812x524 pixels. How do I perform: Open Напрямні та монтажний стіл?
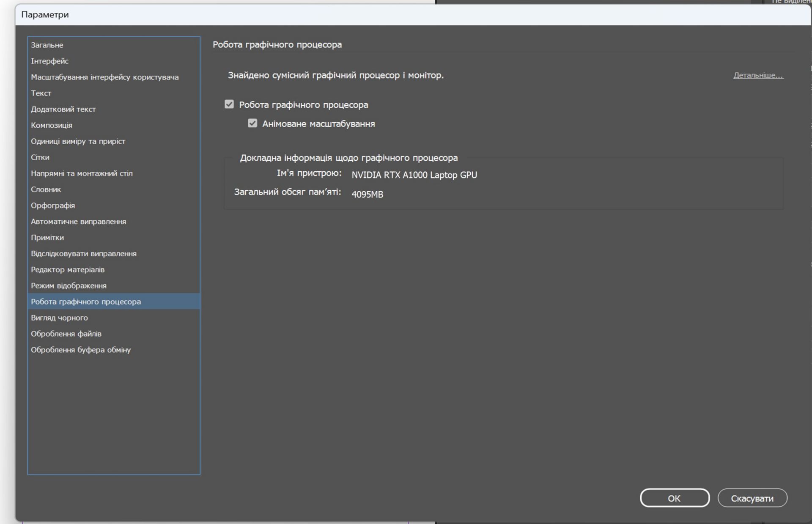pyautogui.click(x=82, y=173)
